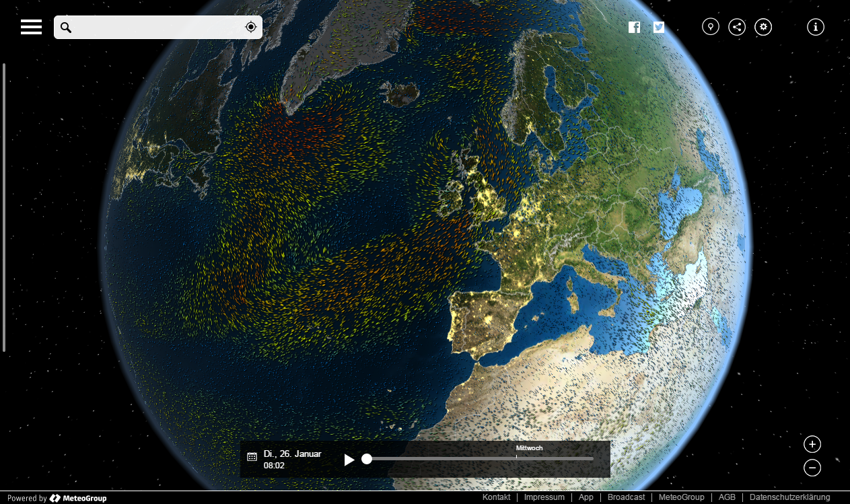Click the search magnifier icon
Viewport: 850px width, 504px height.
65,27
